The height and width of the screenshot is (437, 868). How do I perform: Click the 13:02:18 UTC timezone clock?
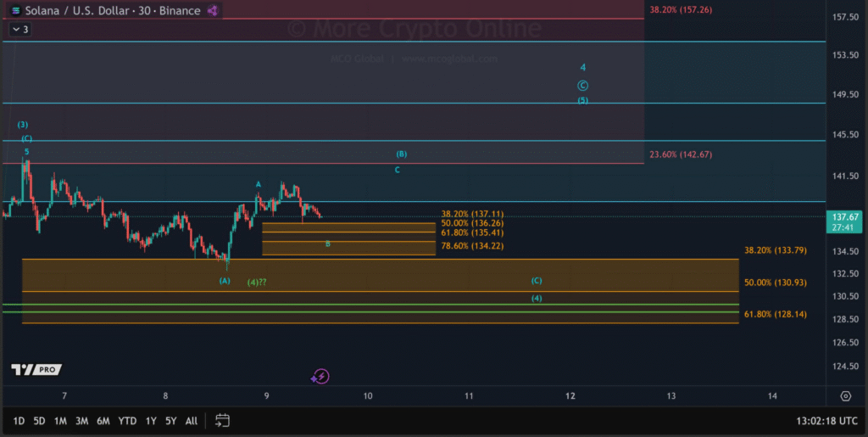[x=826, y=421]
